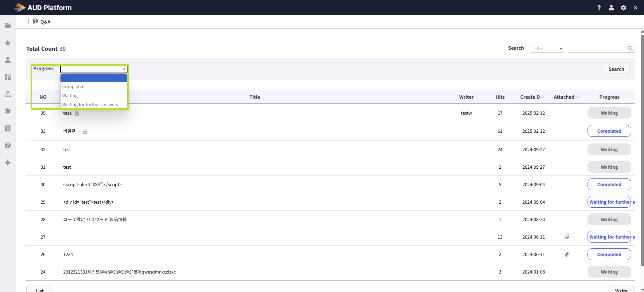The height and width of the screenshot is (292, 644).
Task: Open favorites star in the sidebar
Action: [x=8, y=43]
